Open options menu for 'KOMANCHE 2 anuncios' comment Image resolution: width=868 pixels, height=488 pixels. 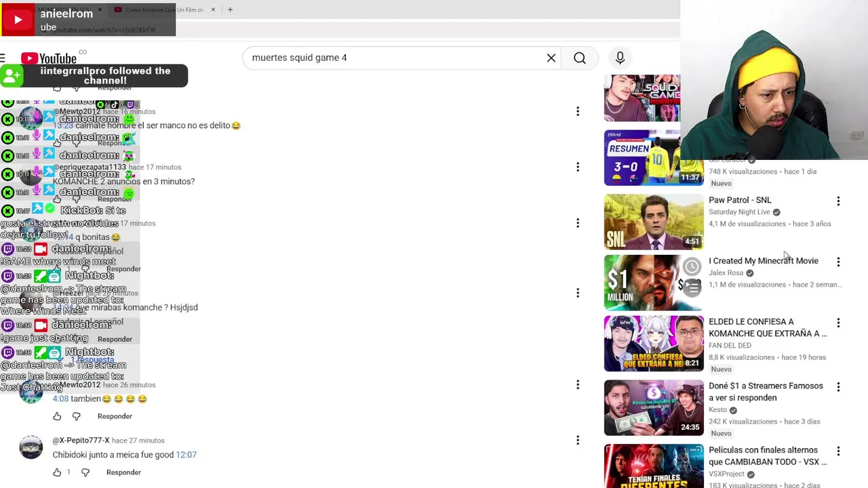(578, 167)
